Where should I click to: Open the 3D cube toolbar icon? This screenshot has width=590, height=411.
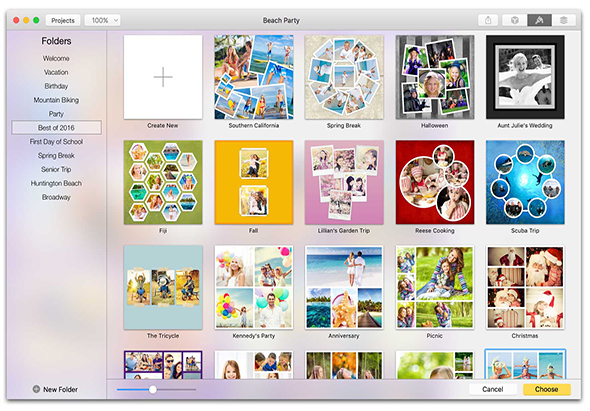click(x=515, y=20)
